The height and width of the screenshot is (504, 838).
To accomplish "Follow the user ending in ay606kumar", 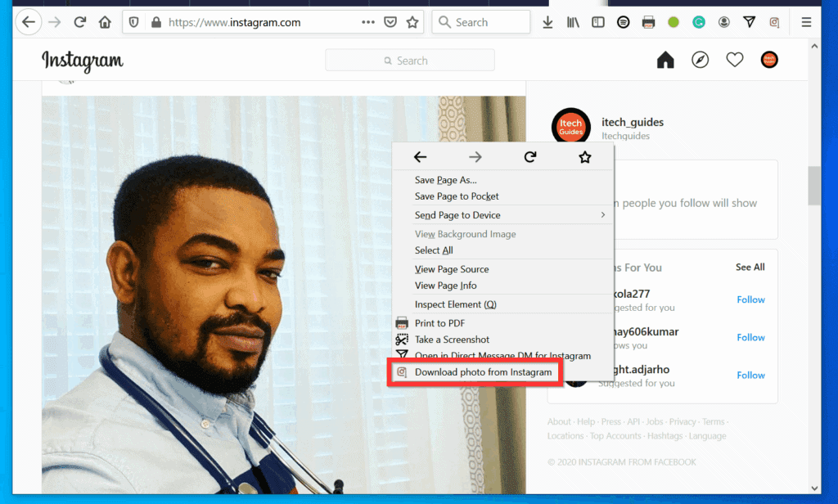I will (x=750, y=337).
